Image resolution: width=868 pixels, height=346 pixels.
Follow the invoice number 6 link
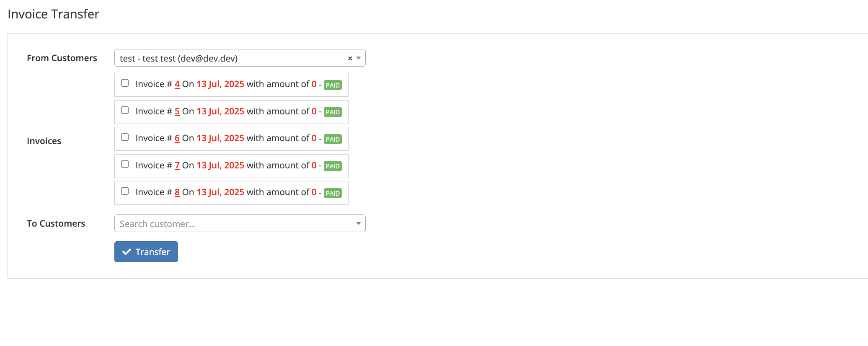pos(177,138)
